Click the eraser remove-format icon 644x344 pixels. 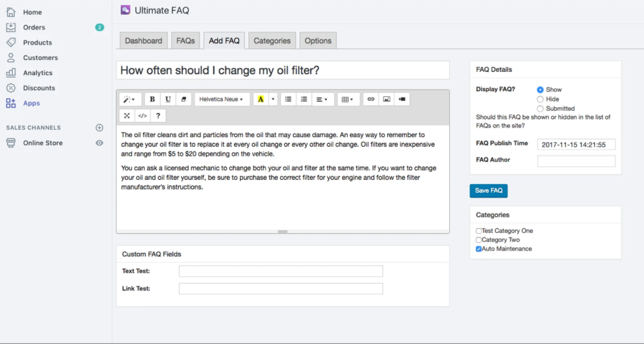(184, 99)
